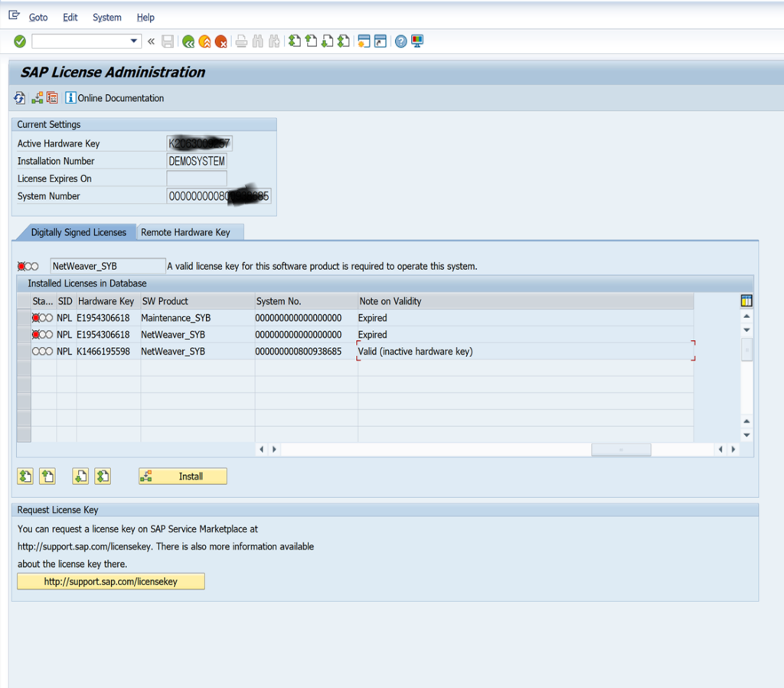Click the horizontal scrollbar thumb under the table
Image resolution: width=784 pixels, height=688 pixels.
point(621,450)
